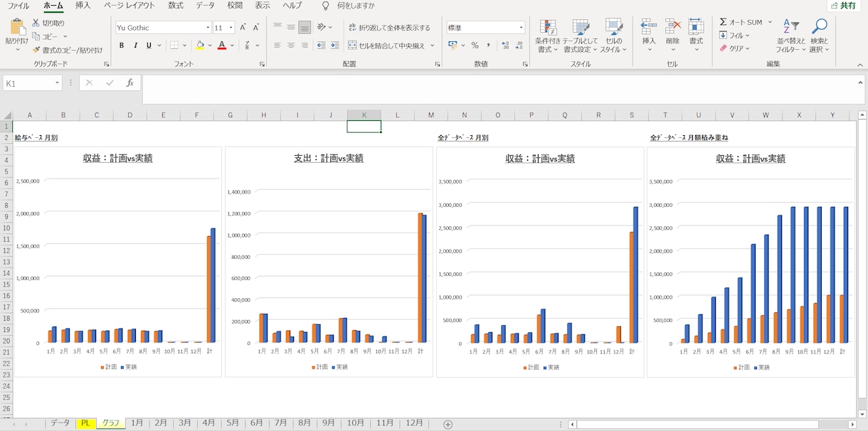Select the PL sheet tab
This screenshot has height=431, width=868.
[x=85, y=422]
